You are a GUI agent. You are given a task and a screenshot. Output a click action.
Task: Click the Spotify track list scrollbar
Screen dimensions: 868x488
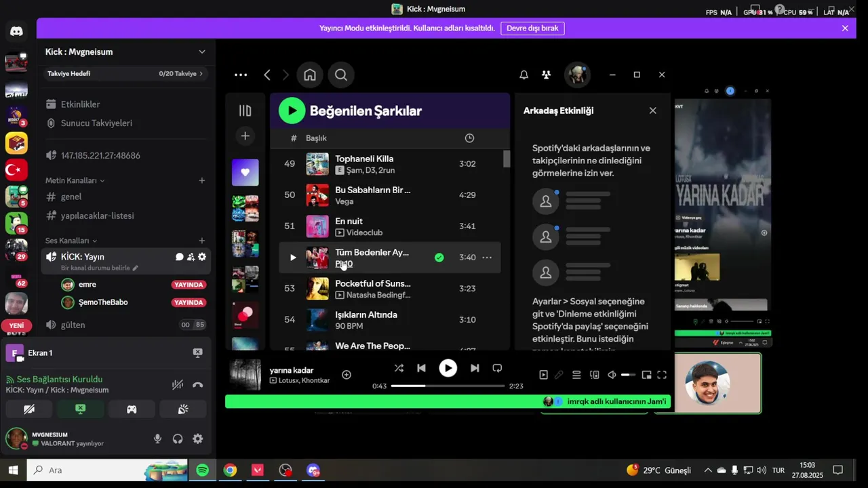[x=507, y=159]
